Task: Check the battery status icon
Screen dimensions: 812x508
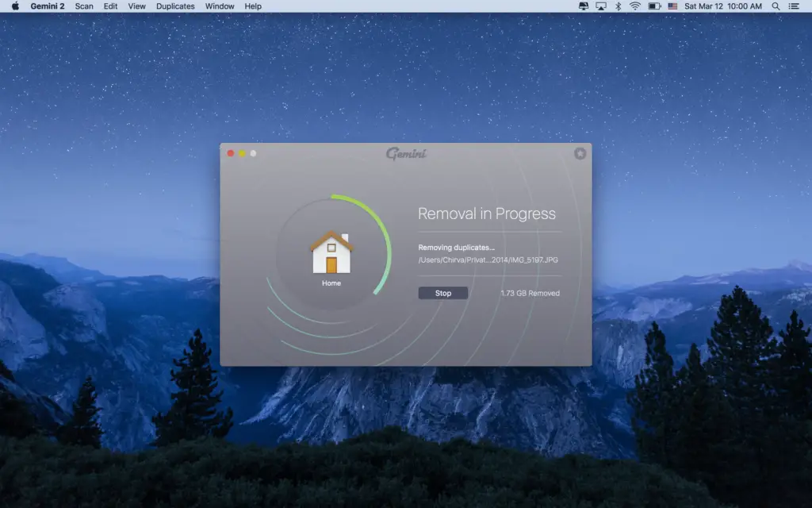Action: (654, 6)
